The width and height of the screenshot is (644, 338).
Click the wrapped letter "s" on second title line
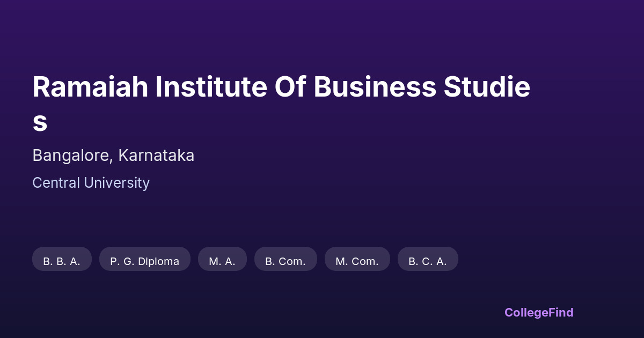point(40,122)
